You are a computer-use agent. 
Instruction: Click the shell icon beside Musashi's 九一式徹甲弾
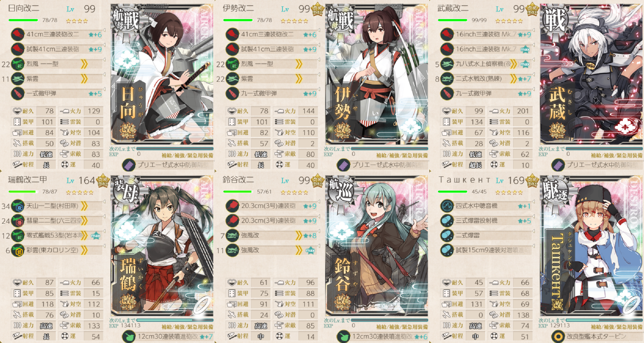[447, 94]
